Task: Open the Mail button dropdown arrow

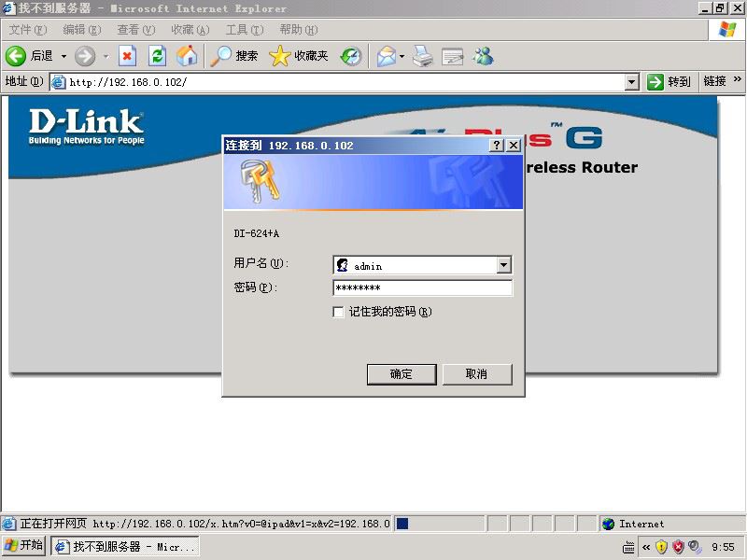Action: click(x=402, y=56)
